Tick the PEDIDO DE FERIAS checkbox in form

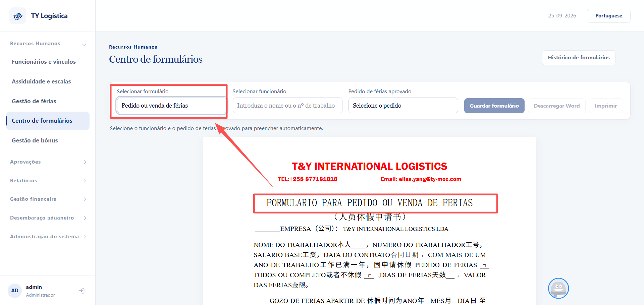[x=484, y=266]
